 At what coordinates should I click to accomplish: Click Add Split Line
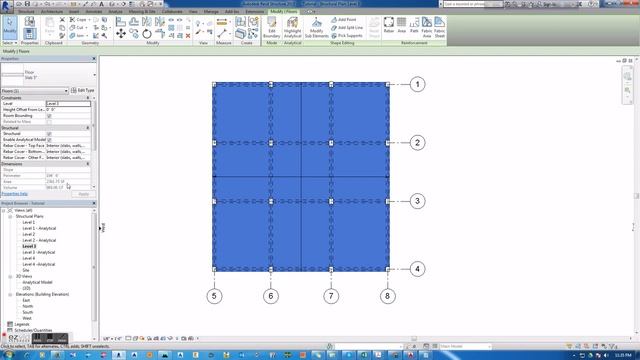pos(347,28)
